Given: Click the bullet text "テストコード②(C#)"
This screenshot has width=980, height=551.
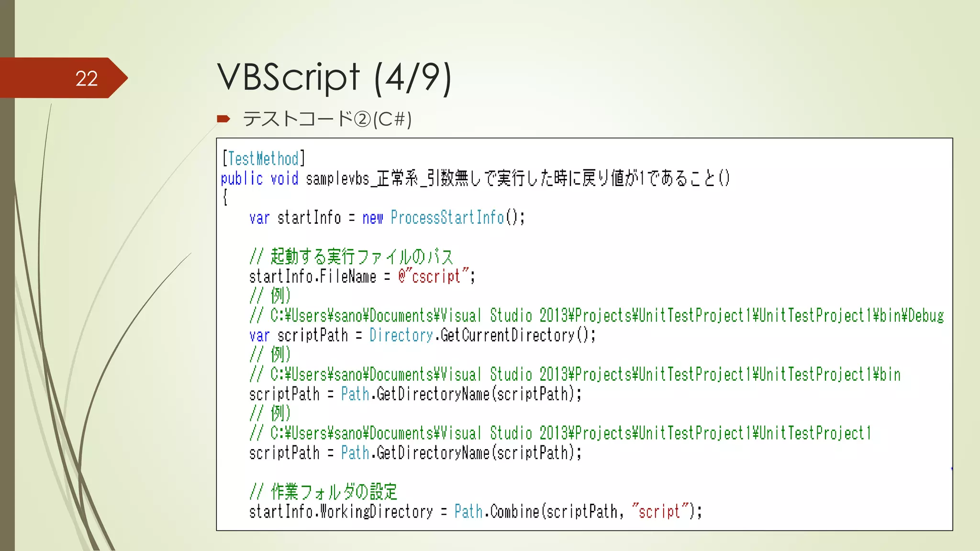Looking at the screenshot, I should coord(327,119).
